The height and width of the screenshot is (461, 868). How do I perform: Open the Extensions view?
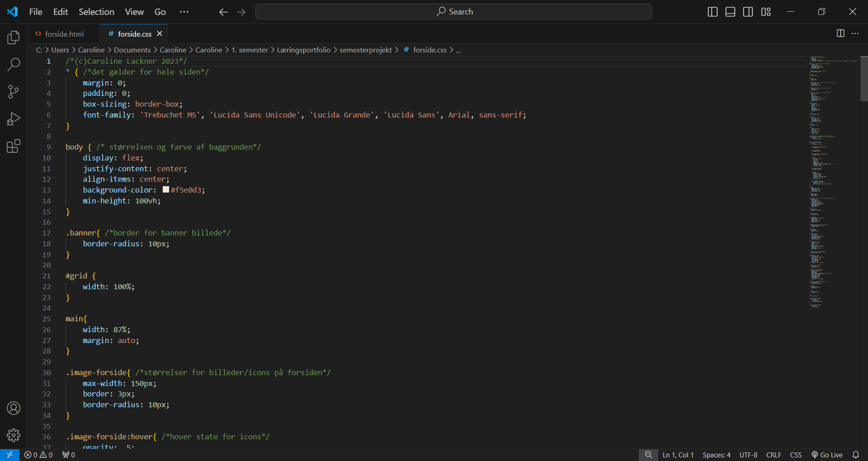pyautogui.click(x=14, y=146)
